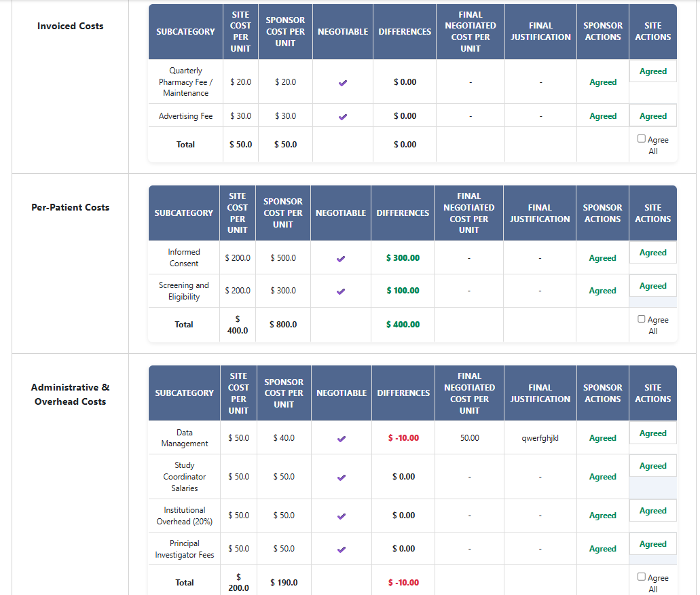The width and height of the screenshot is (700, 595).
Task: Click Screening and Eligibility negotiable checkmark
Action: click(341, 291)
